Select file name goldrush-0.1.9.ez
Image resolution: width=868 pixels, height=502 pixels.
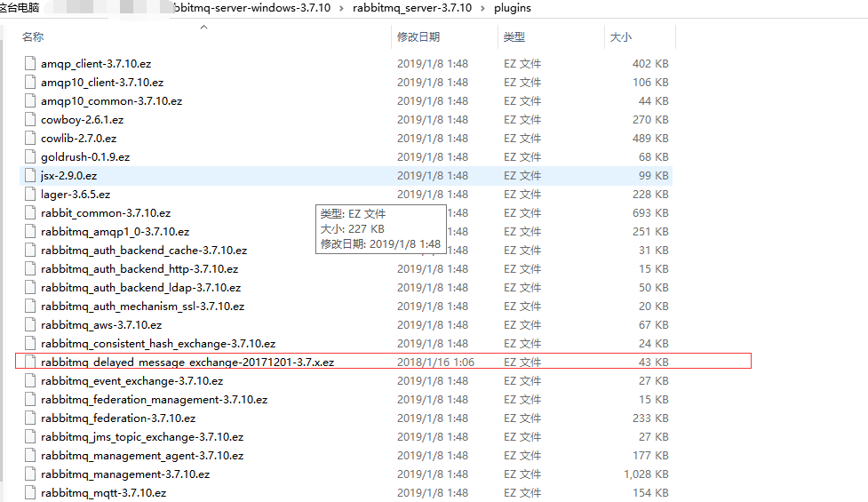click(85, 157)
